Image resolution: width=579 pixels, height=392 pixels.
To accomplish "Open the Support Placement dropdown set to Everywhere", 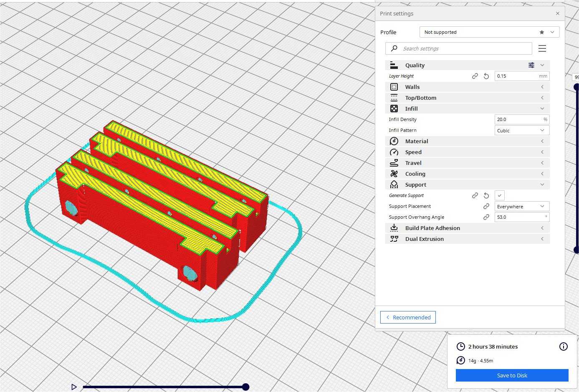I will pyautogui.click(x=522, y=206).
